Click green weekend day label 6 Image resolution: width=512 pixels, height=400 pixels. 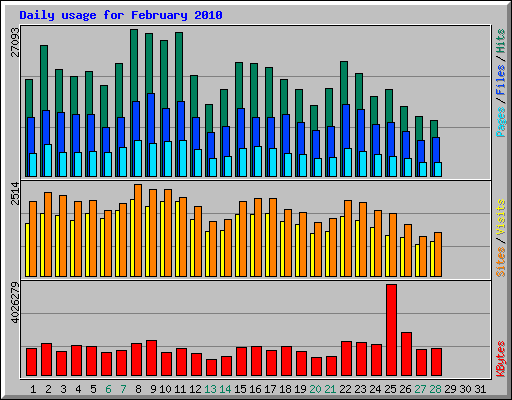tap(108, 389)
